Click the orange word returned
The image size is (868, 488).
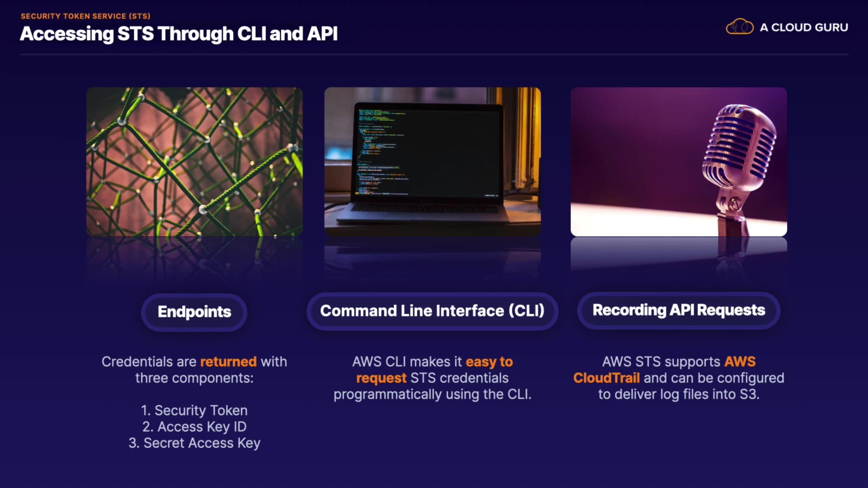[x=228, y=362]
